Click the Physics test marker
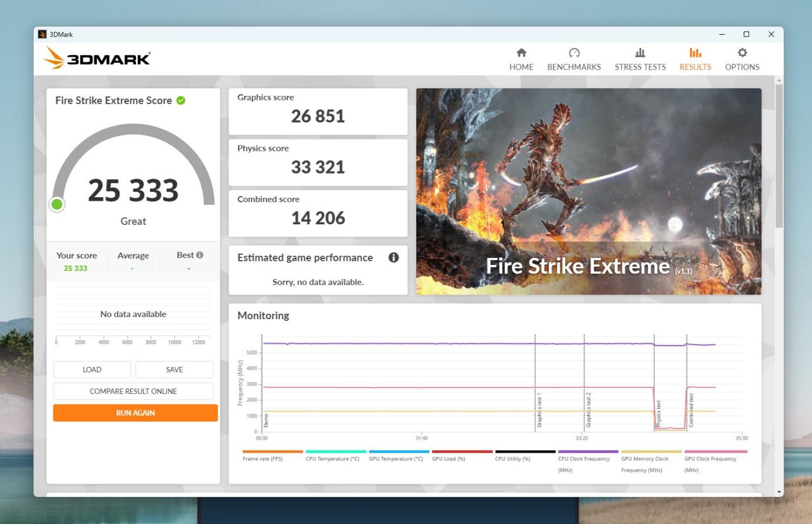Viewport: 812px width, 524px height. pos(658,414)
